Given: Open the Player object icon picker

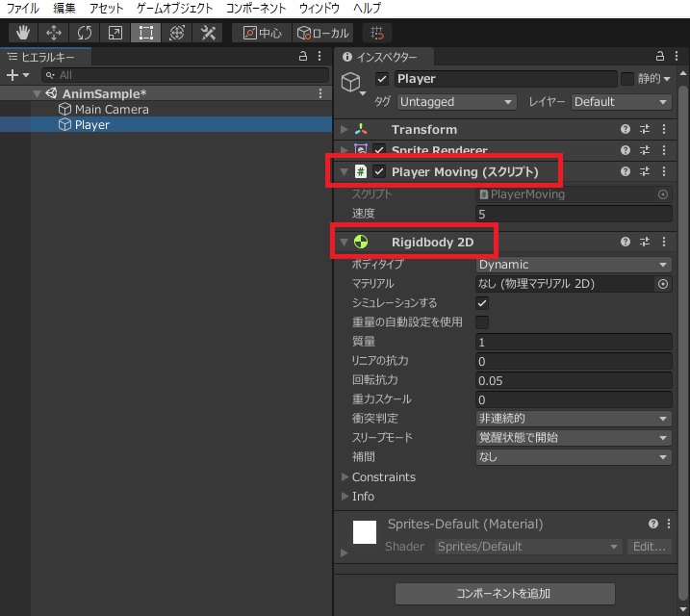Looking at the screenshot, I should tap(353, 83).
